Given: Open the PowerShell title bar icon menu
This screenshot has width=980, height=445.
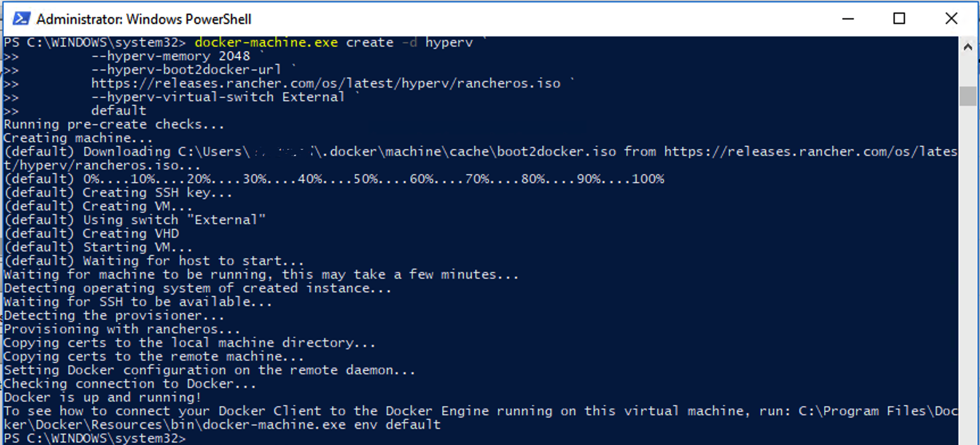Looking at the screenshot, I should (21, 19).
